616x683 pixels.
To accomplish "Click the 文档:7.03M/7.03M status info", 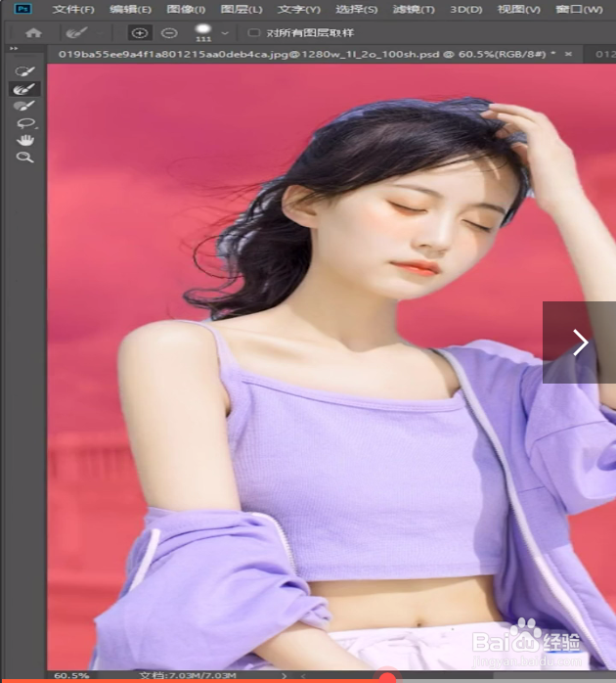I will point(188,675).
